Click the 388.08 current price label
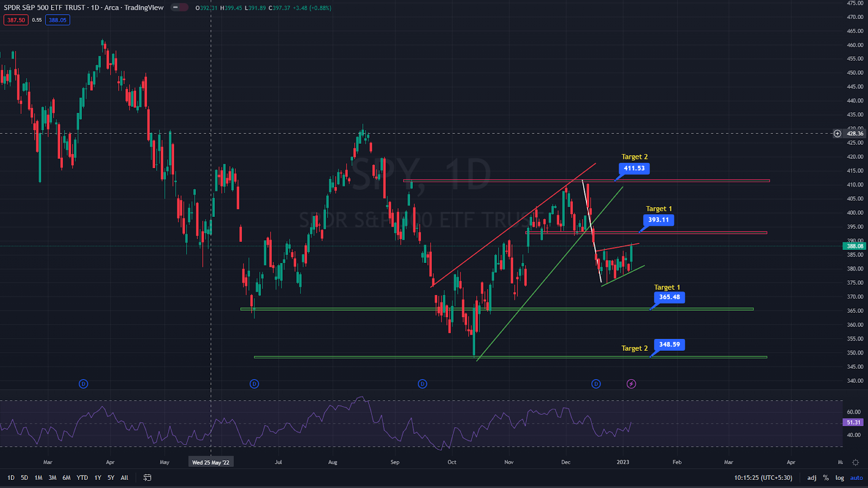The image size is (868, 488). point(855,246)
